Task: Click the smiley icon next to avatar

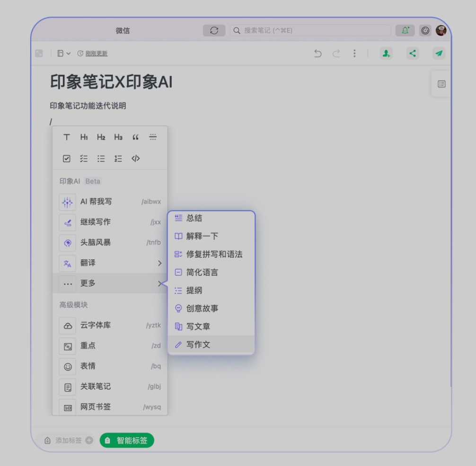Action: click(x=425, y=30)
